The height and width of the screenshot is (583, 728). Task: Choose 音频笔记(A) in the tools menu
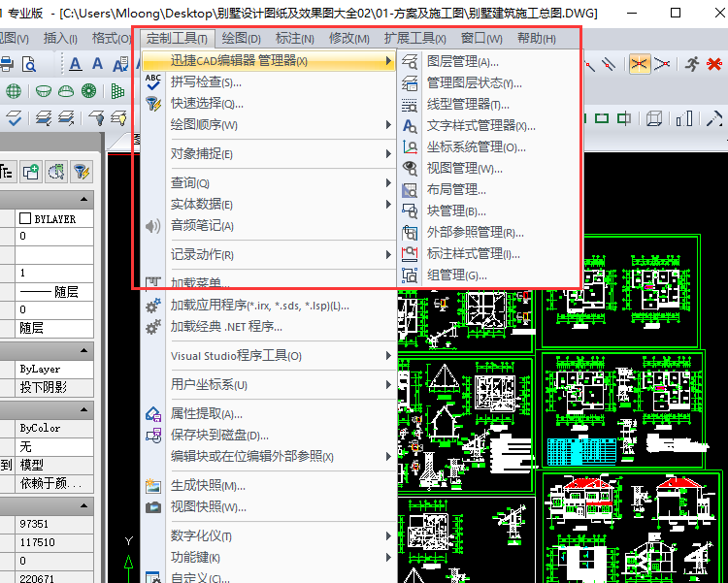click(x=268, y=226)
